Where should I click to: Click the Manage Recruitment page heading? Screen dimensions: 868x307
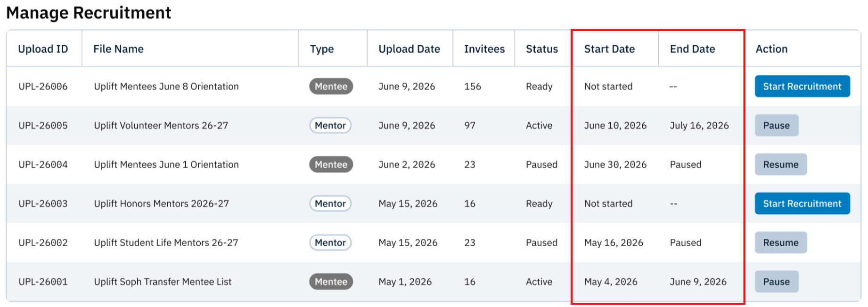tap(89, 13)
